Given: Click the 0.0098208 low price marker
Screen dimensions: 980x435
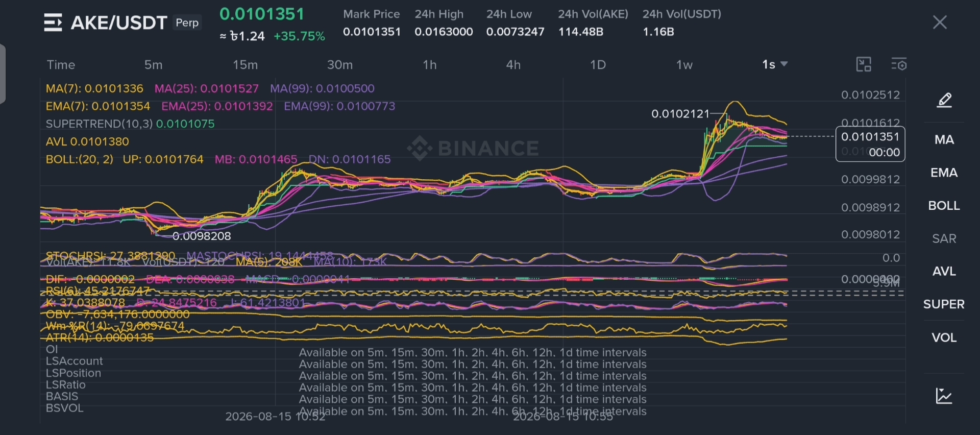Looking at the screenshot, I should coord(202,236).
